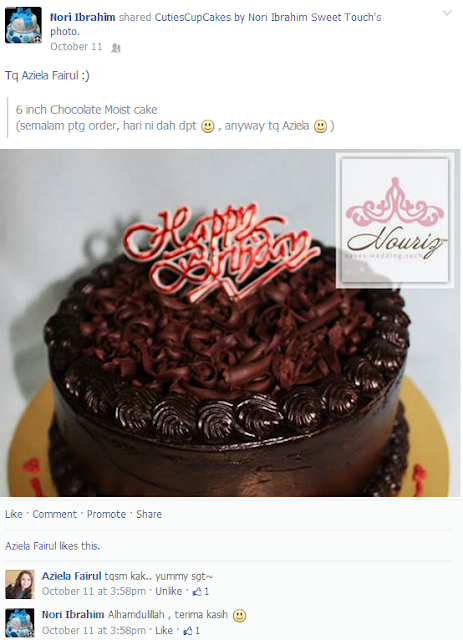Click the audience friends icon beside October 11
This screenshot has height=640, width=463.
point(116,48)
